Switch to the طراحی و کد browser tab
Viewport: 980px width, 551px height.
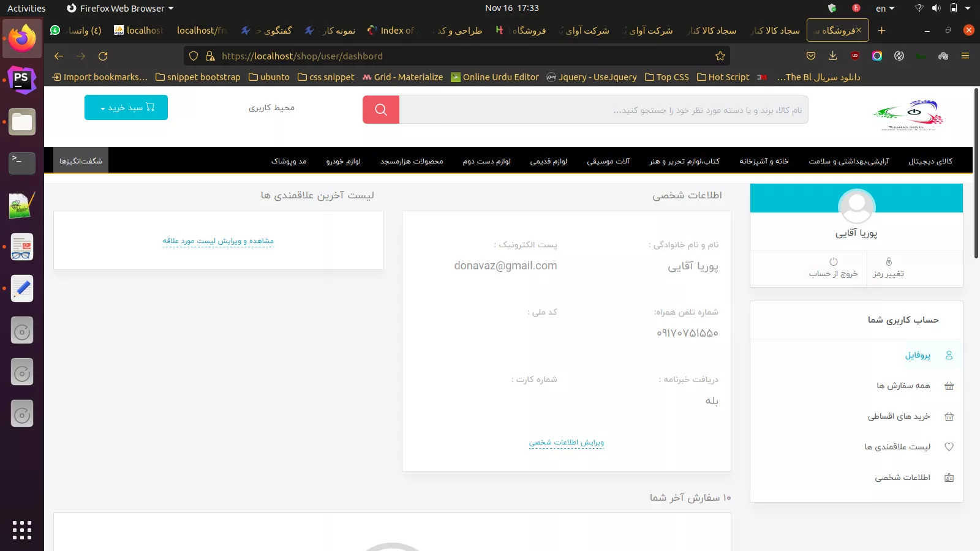(457, 30)
